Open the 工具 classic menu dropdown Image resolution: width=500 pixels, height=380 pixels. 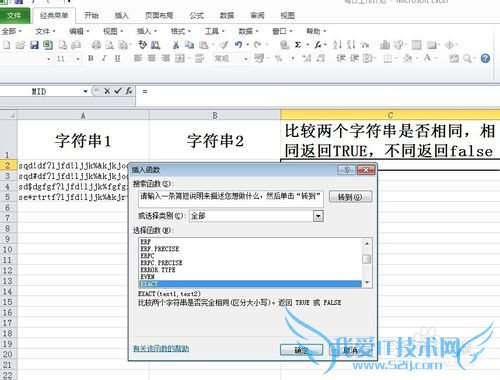(214, 31)
